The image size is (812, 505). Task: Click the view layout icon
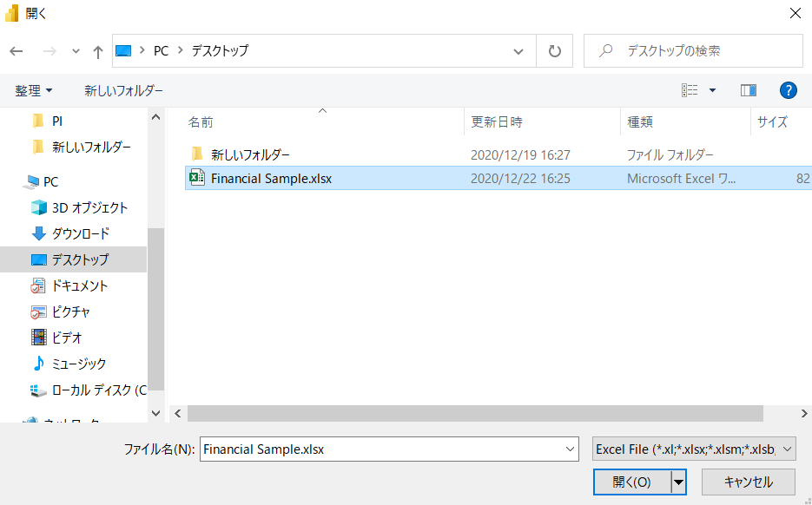coord(690,90)
